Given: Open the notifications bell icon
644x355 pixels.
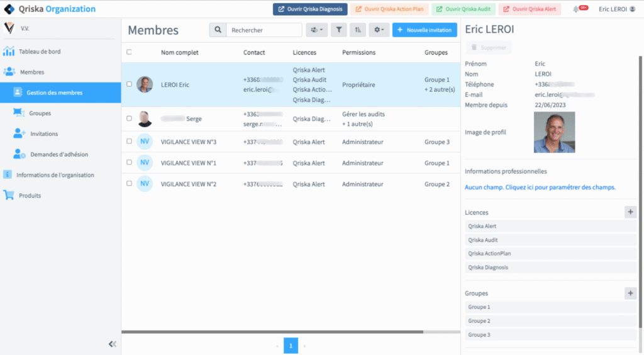Looking at the screenshot, I should pos(576,9).
